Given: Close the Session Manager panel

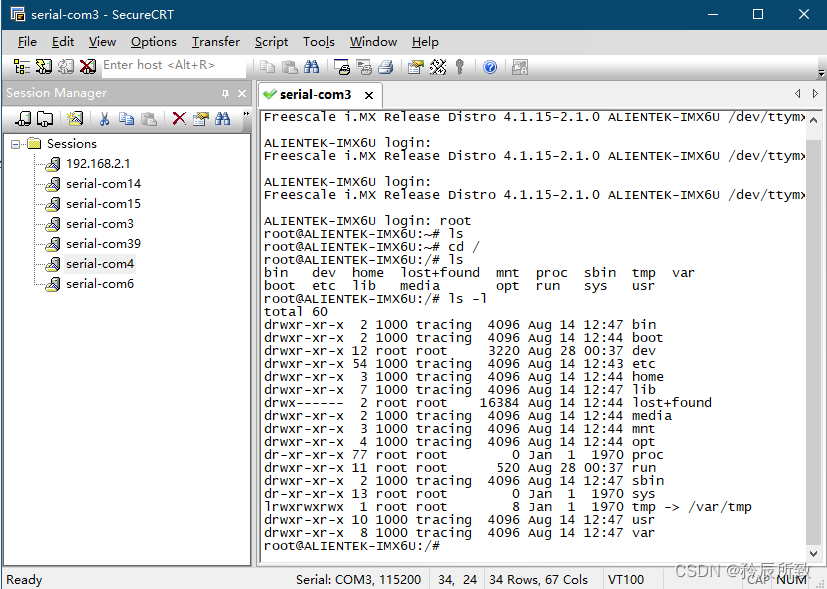Looking at the screenshot, I should [x=242, y=93].
